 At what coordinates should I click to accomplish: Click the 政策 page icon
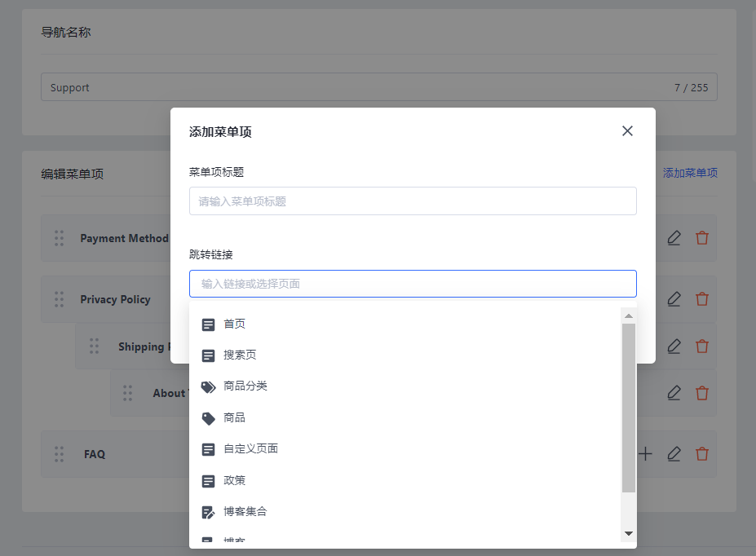pos(208,481)
